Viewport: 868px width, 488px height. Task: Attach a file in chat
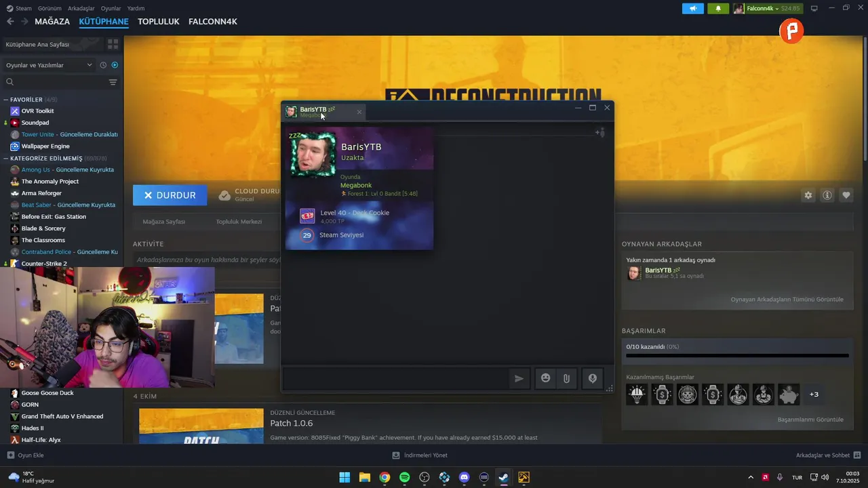566,379
